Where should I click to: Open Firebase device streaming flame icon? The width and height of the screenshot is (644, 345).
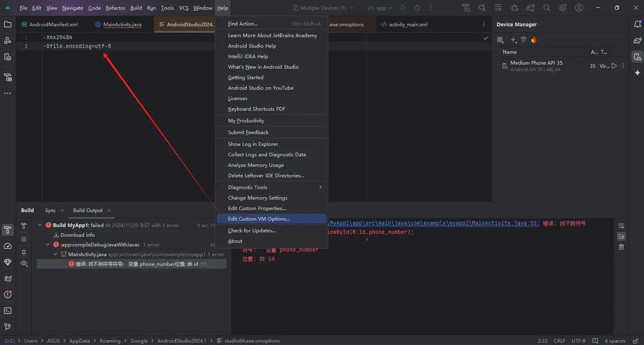534,40
